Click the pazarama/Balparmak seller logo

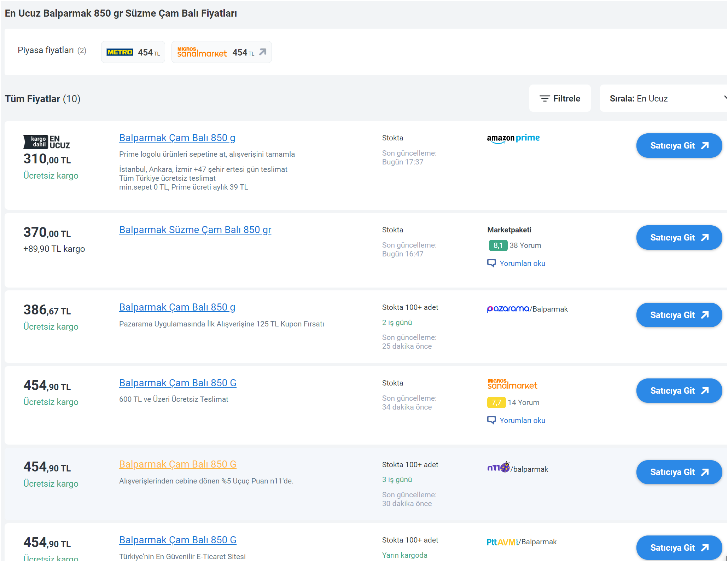(527, 309)
